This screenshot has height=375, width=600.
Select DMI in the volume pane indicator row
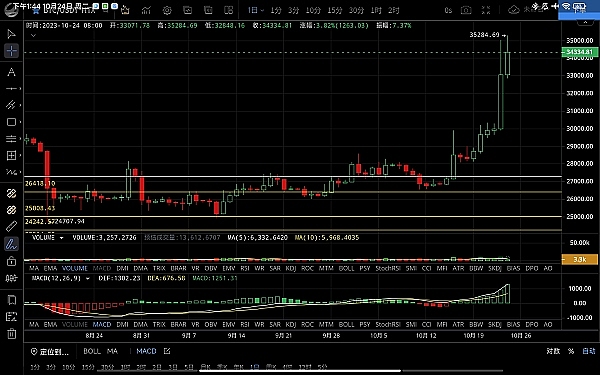click(122, 268)
